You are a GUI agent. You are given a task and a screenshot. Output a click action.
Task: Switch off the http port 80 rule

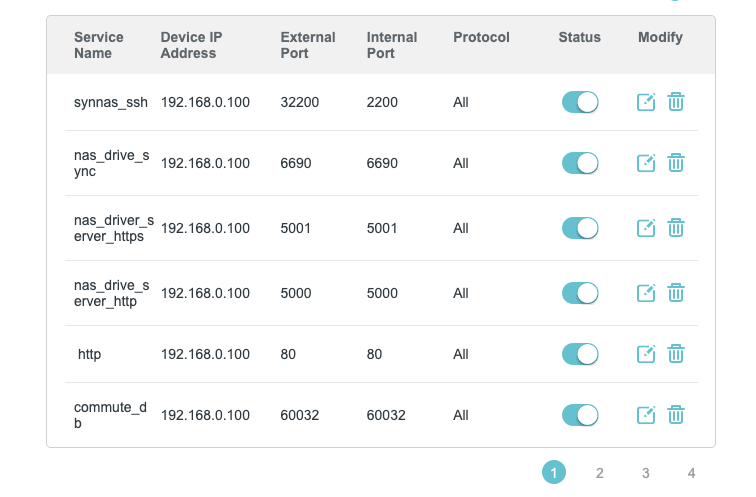[580, 354]
